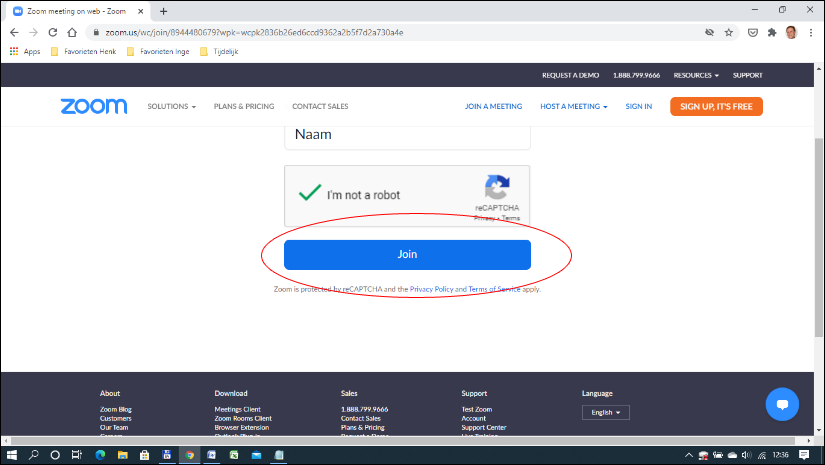
Task: Open the Apps shortcut in bookmarks bar
Action: pos(26,51)
